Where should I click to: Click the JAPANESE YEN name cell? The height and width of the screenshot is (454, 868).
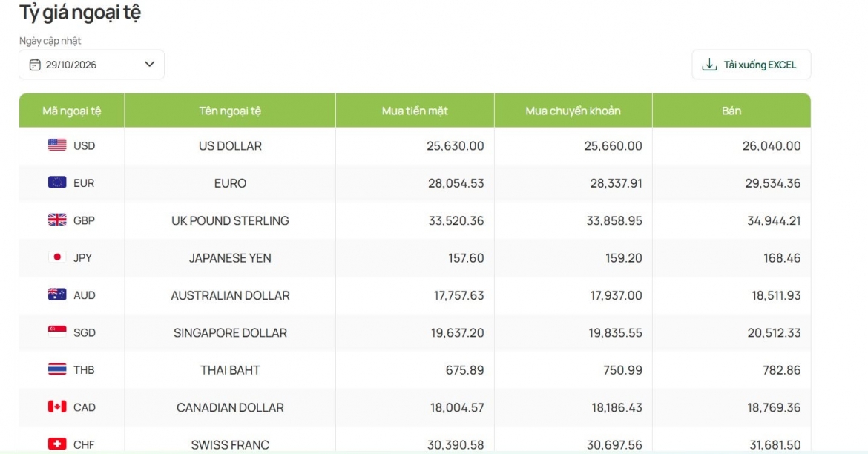[230, 258]
